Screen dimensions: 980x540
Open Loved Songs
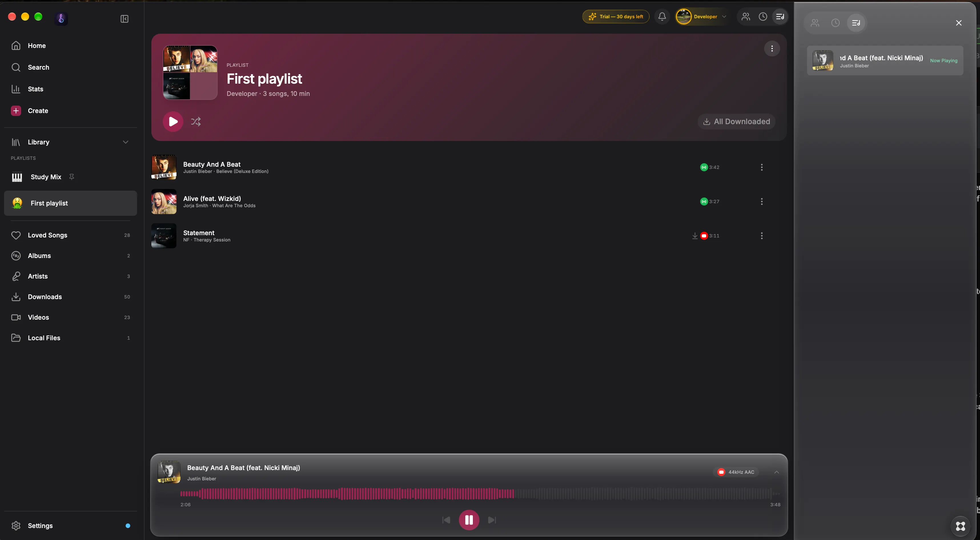click(x=70, y=235)
